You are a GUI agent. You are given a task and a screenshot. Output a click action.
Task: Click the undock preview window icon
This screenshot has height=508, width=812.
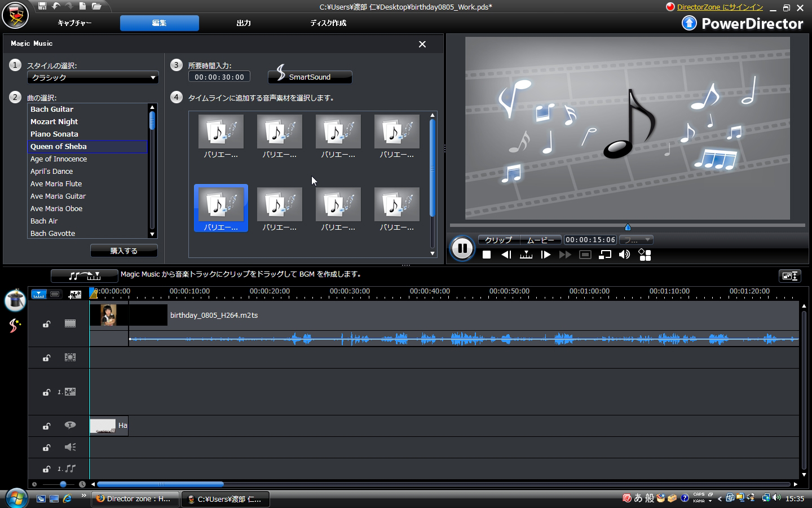(x=605, y=255)
